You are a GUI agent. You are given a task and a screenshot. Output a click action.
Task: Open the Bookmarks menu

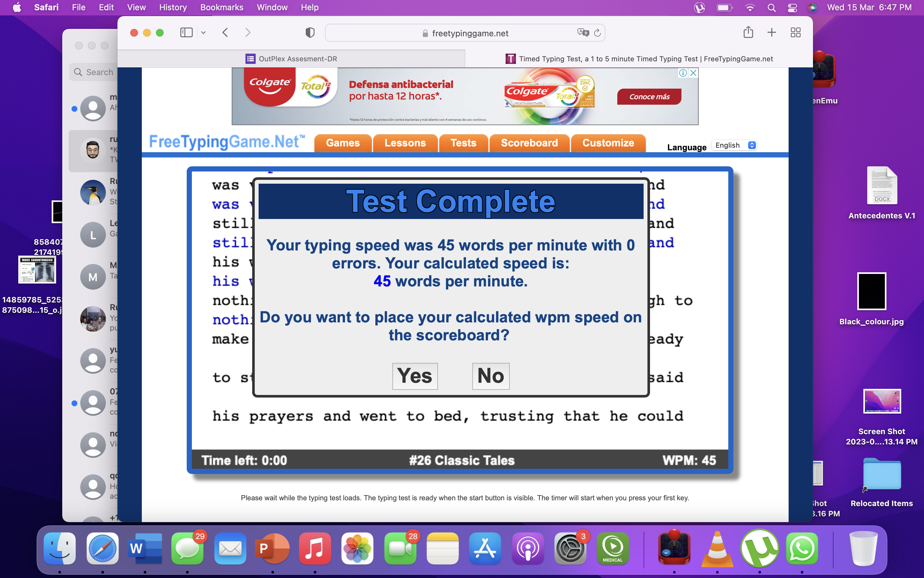[222, 7]
